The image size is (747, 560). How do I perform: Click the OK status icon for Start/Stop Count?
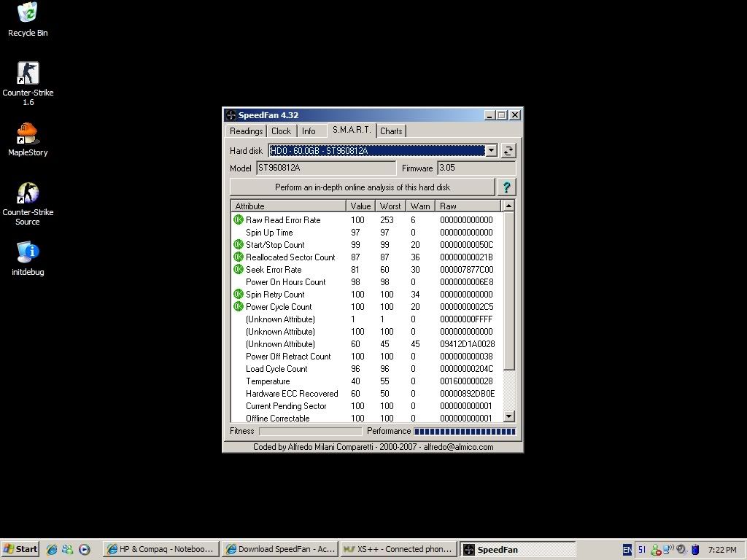239,244
